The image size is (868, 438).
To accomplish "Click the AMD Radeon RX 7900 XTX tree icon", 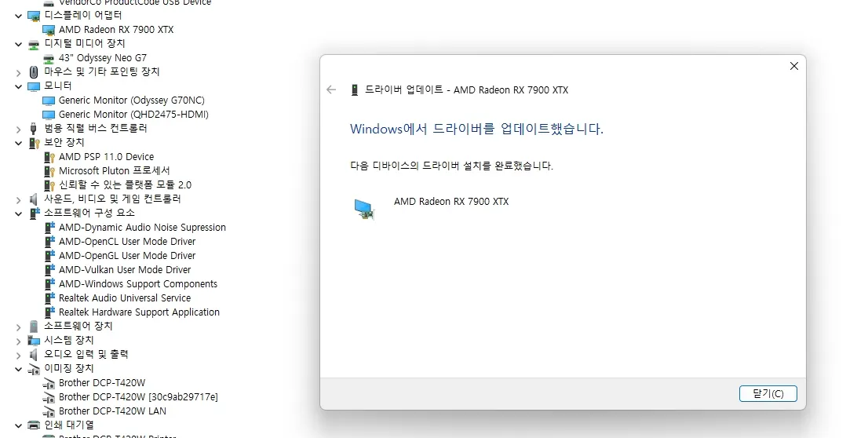I will click(x=49, y=30).
